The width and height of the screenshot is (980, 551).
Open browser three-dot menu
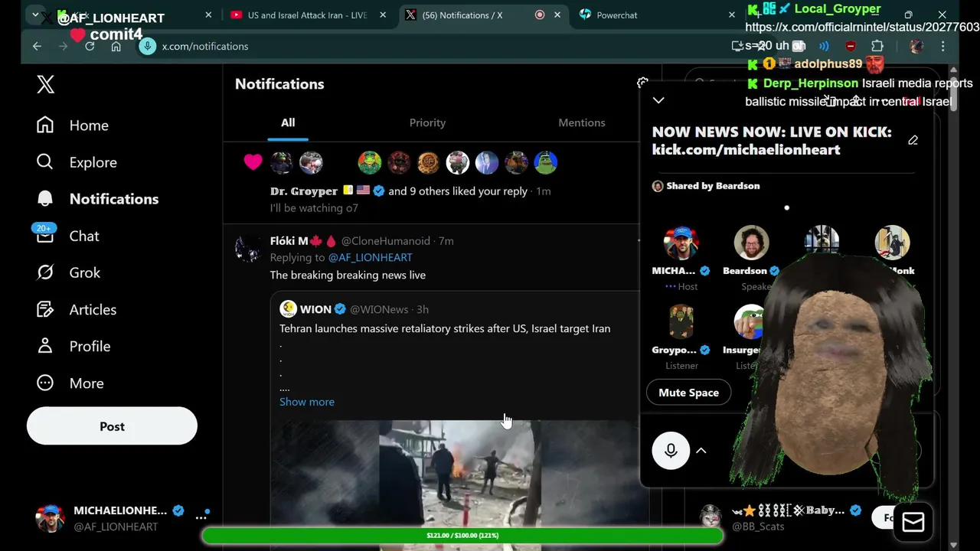[943, 46]
